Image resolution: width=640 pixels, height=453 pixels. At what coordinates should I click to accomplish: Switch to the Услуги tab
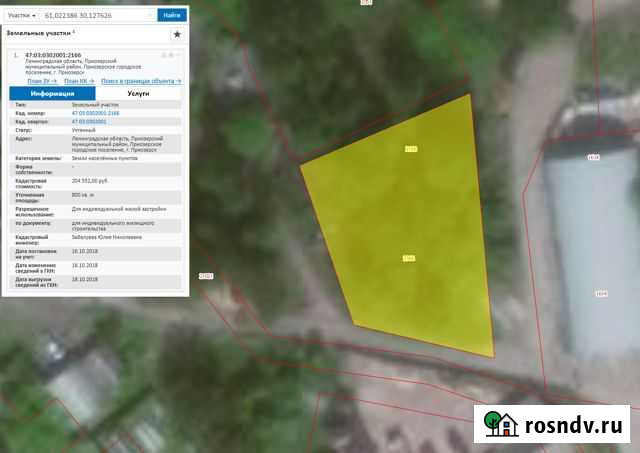139,93
